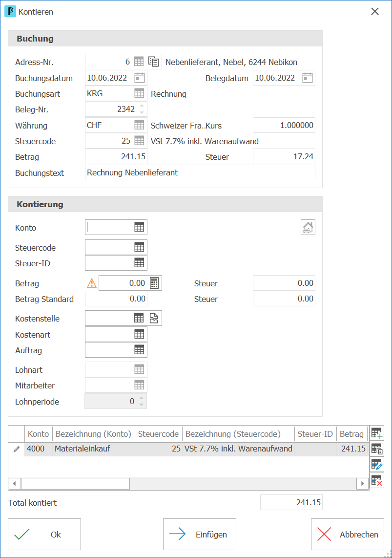392x558 pixels.
Task: Increase the Beleg-Nr. value
Action: pos(142,106)
